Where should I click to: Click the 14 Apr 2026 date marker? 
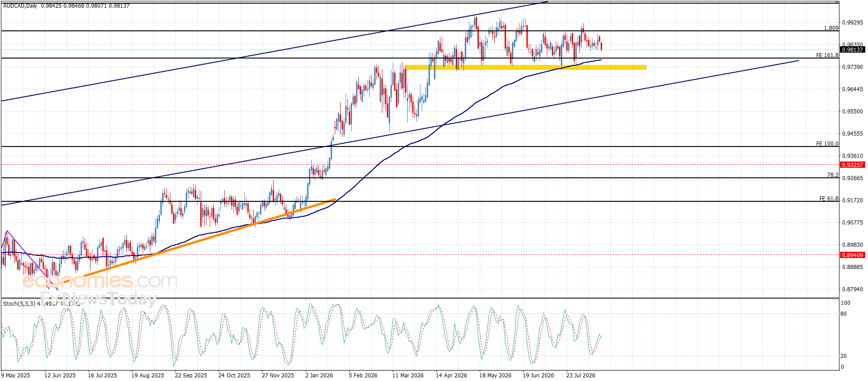pyautogui.click(x=451, y=375)
